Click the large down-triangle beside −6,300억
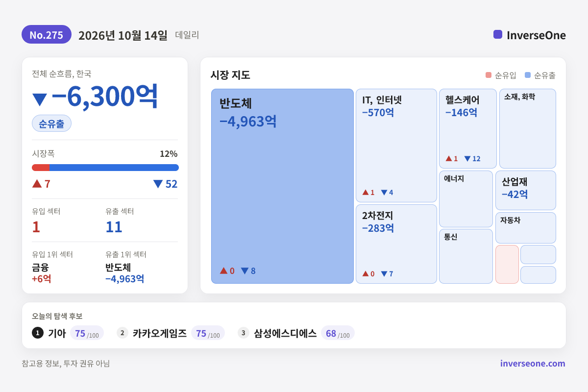Screen dimensions: 588x392 coord(40,99)
